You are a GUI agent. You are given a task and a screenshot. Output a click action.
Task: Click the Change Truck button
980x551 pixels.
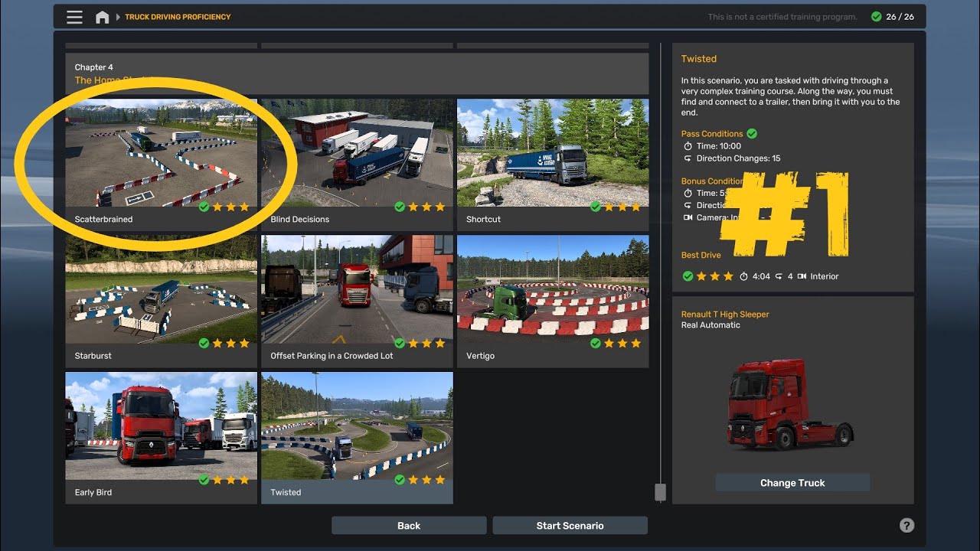coord(792,483)
